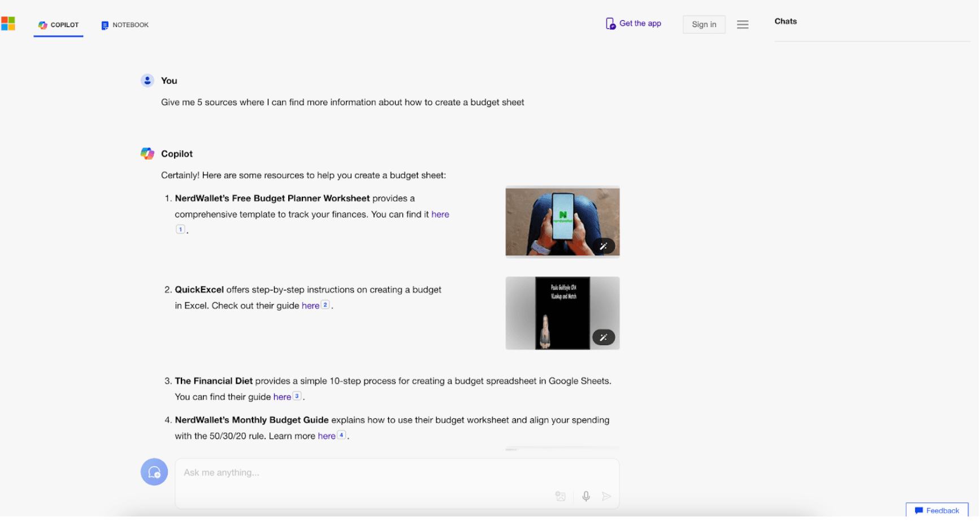The image size is (980, 521).
Task: Open The Financial Diet 'here' link
Action: pos(282,397)
